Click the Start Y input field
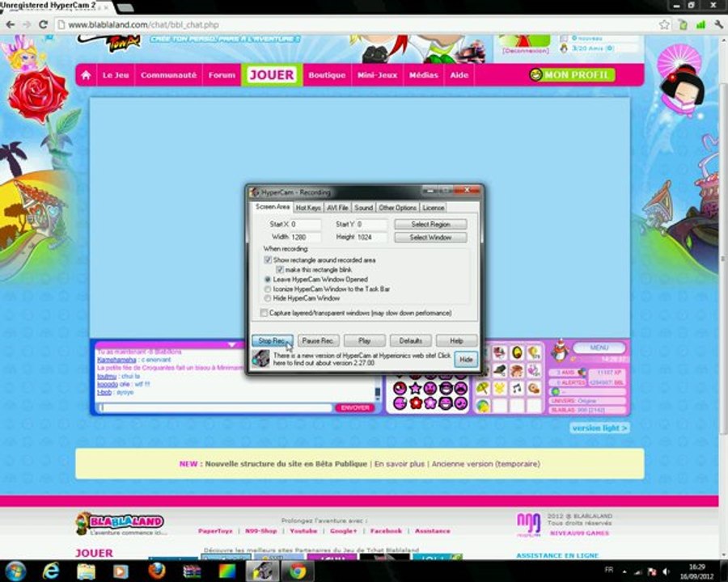 coord(371,224)
